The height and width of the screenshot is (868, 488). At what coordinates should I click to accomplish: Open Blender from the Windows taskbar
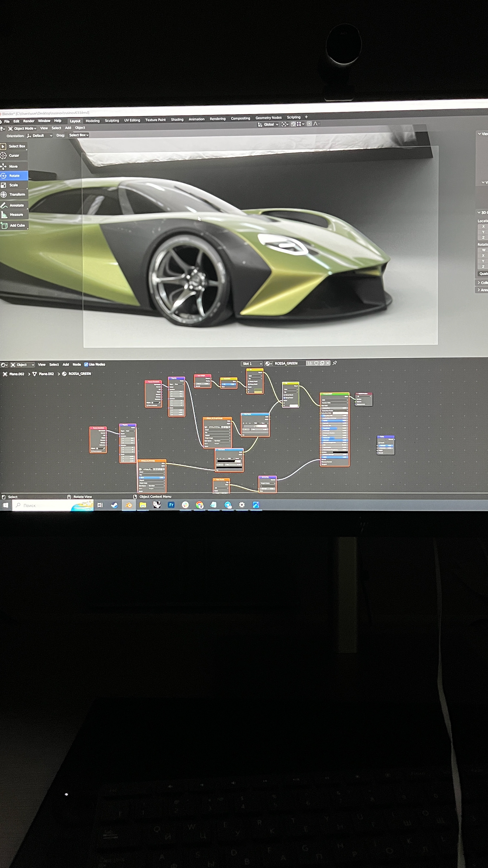(x=129, y=505)
